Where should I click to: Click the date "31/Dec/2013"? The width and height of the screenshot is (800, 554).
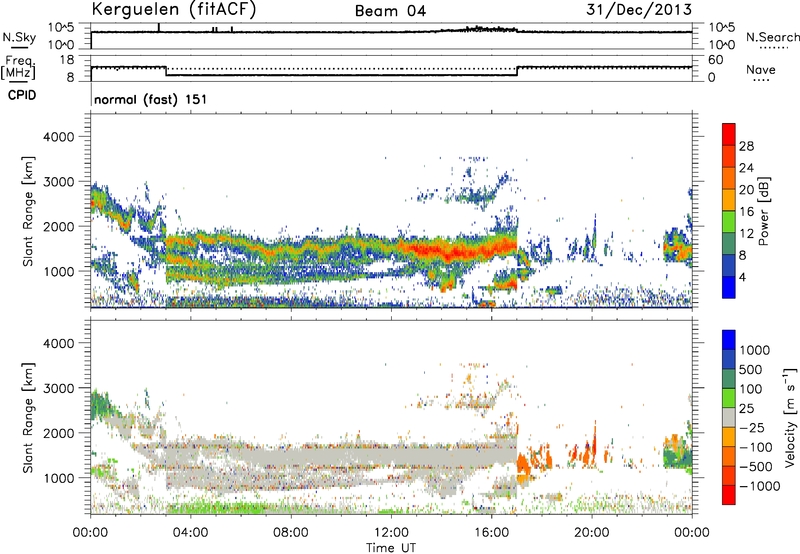(x=639, y=9)
